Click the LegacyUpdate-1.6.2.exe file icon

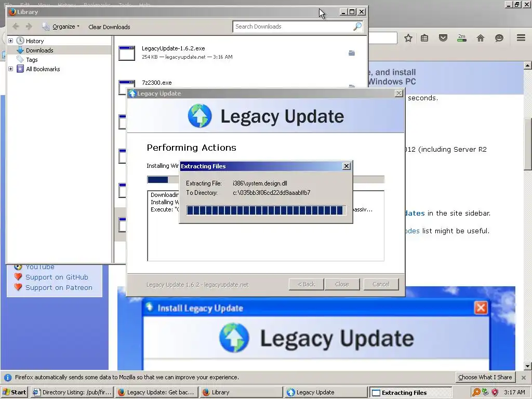pos(127,53)
